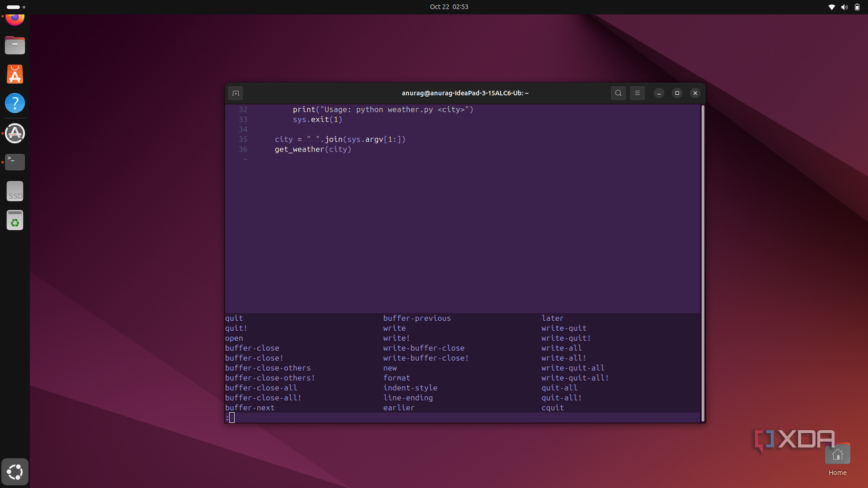Open the Trash in the dock
This screenshot has width=868, height=488.
pos(15,220)
